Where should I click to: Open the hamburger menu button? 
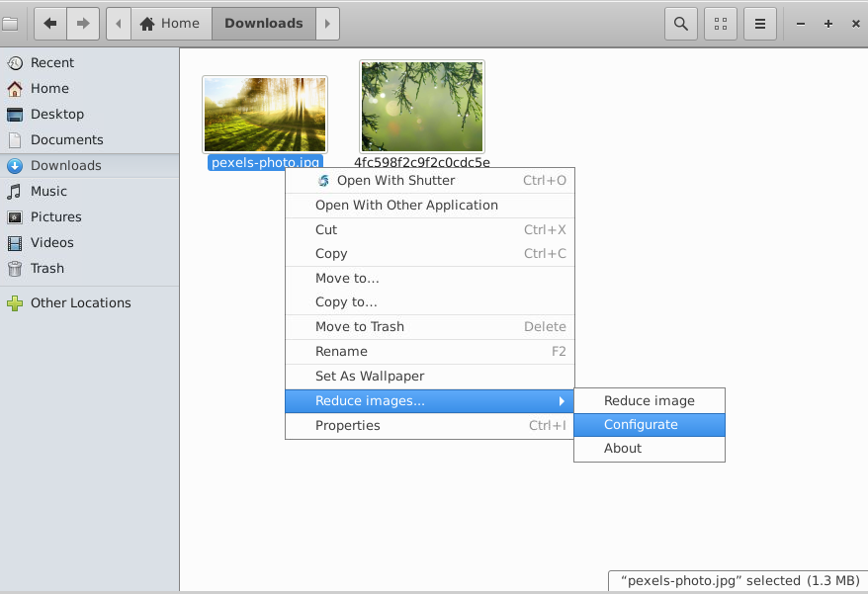pyautogui.click(x=760, y=24)
